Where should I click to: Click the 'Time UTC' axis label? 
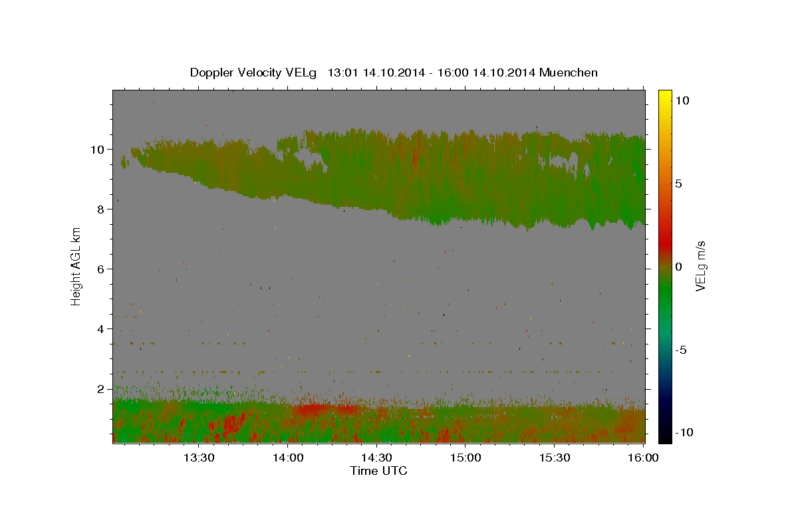click(x=378, y=471)
